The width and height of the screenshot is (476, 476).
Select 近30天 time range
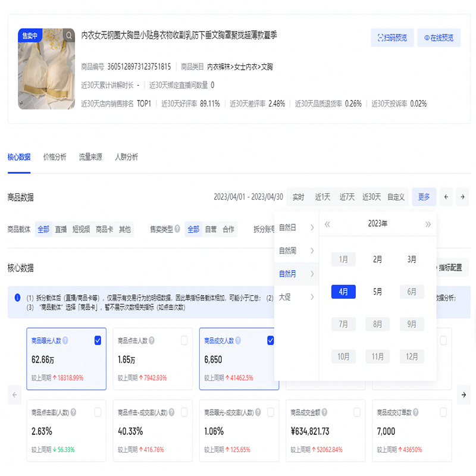[x=371, y=197]
